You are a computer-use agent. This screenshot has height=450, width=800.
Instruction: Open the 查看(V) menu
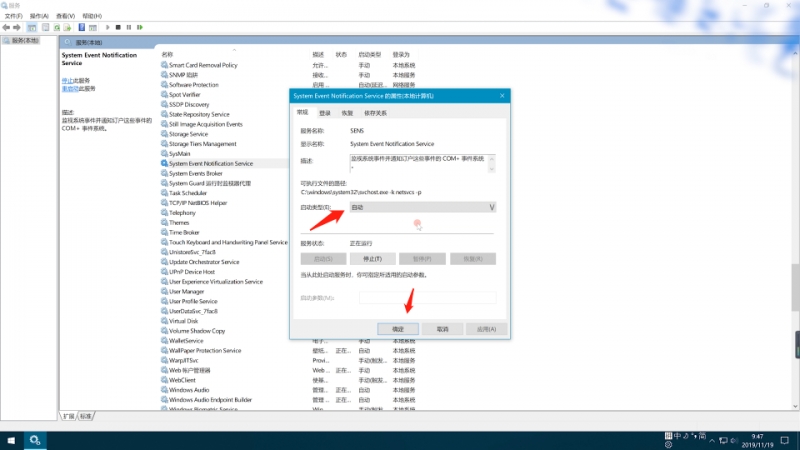65,16
